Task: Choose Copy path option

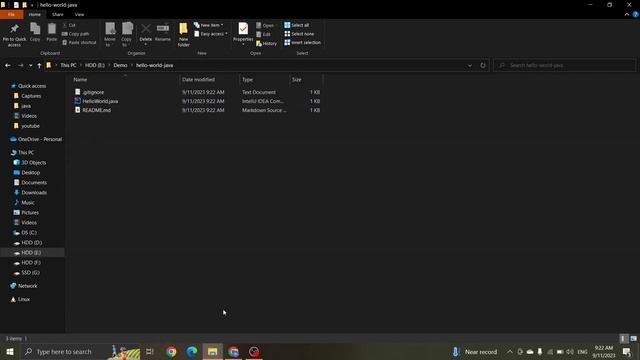Action: coord(76,34)
